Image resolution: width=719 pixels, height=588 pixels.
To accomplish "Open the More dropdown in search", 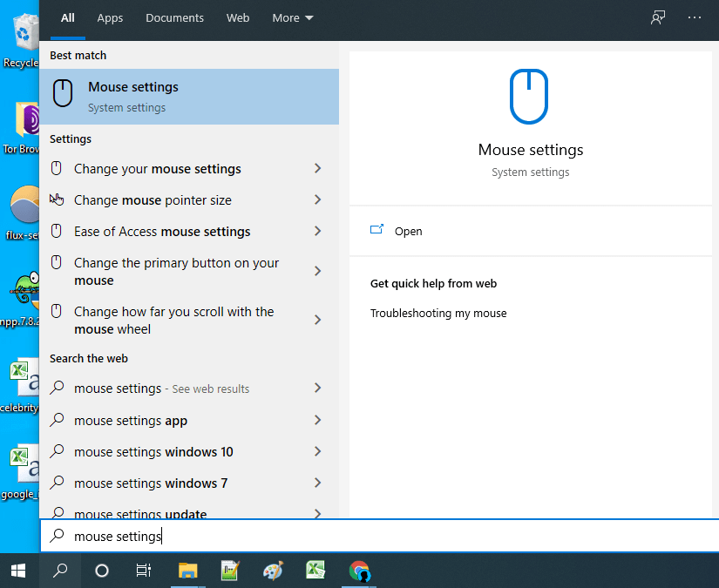I will pyautogui.click(x=292, y=17).
